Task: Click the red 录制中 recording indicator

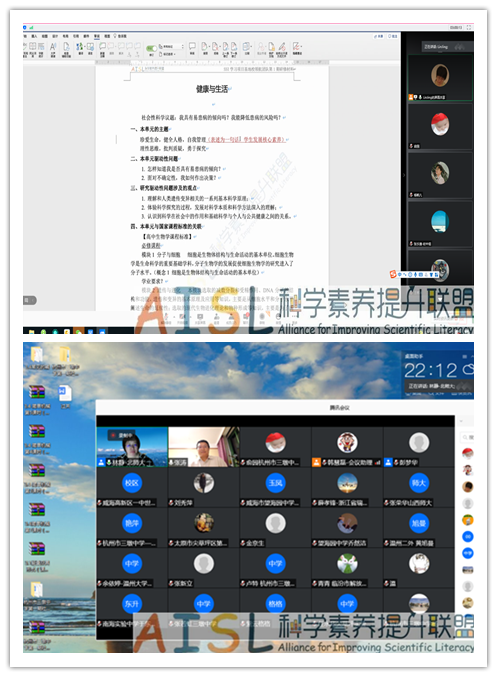Action: point(122,435)
